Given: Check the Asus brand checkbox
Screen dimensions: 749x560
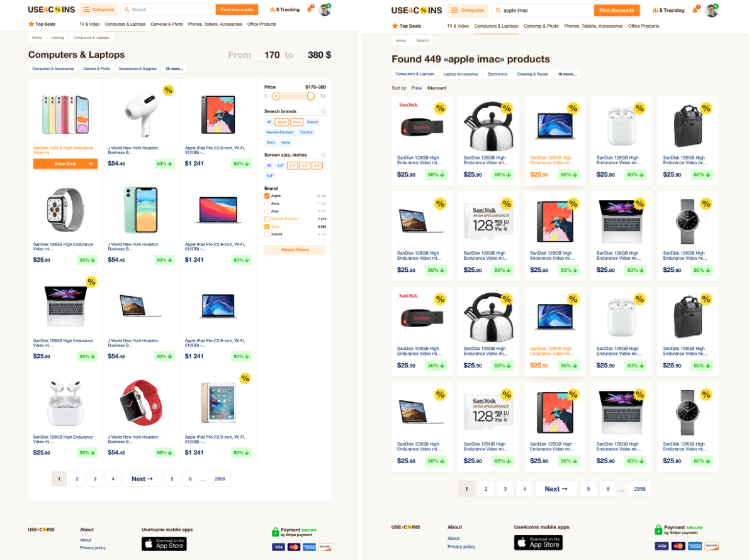Looking at the screenshot, I should tap(266, 203).
